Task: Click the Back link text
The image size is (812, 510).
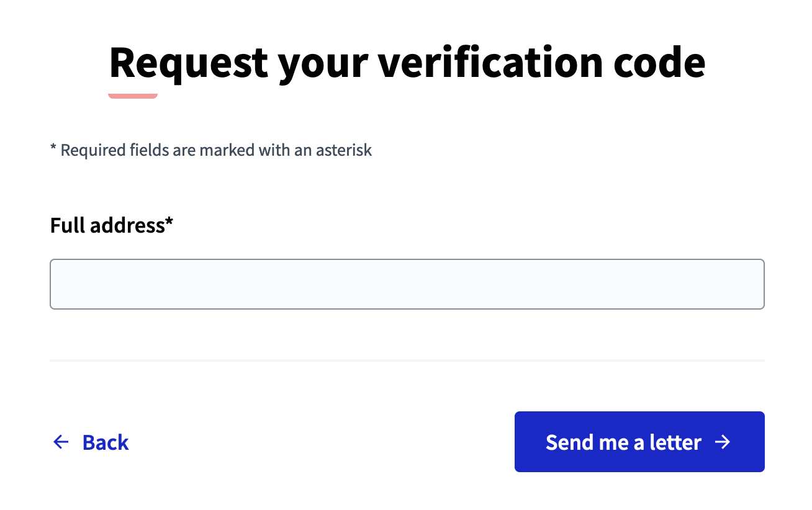Action: coord(106,442)
